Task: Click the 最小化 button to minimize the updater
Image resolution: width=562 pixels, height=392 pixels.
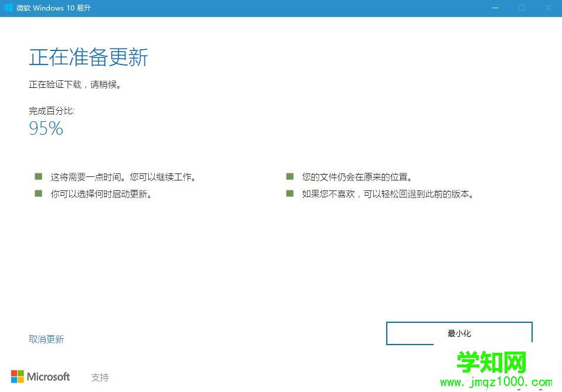Action: [x=459, y=333]
